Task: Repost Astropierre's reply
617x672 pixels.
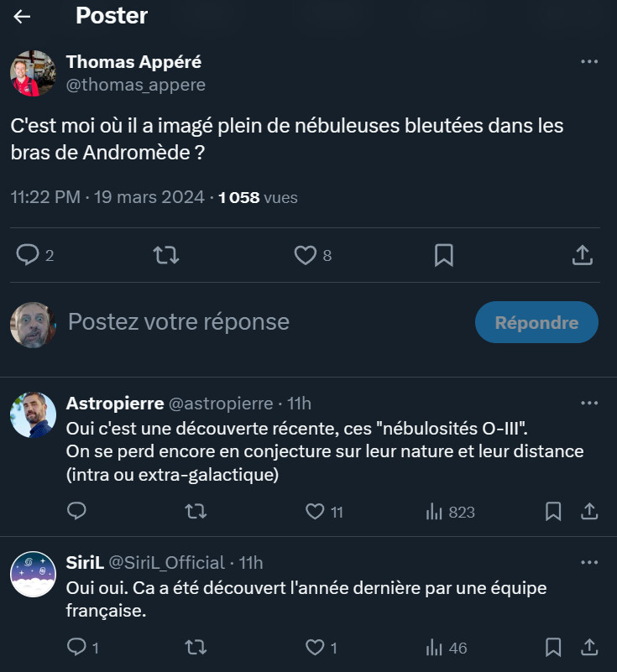Action: (x=196, y=511)
